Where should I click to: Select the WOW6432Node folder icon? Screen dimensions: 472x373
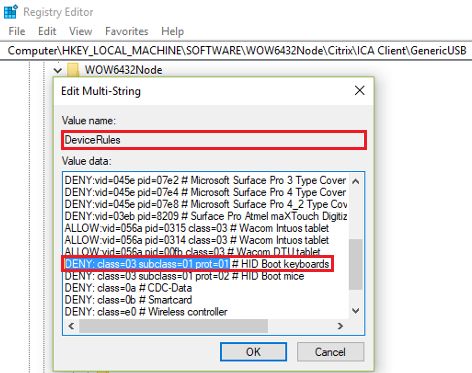click(73, 70)
